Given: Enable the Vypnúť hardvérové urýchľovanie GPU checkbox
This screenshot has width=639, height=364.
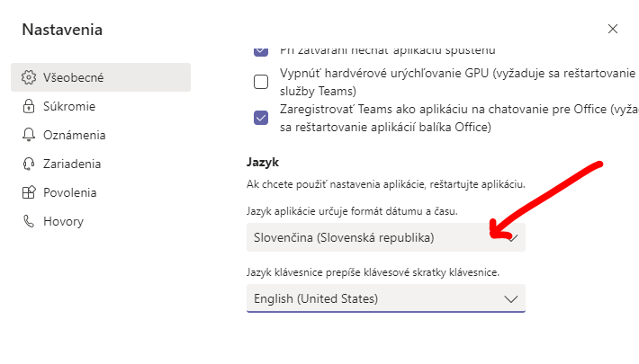Looking at the screenshot, I should coord(261,82).
